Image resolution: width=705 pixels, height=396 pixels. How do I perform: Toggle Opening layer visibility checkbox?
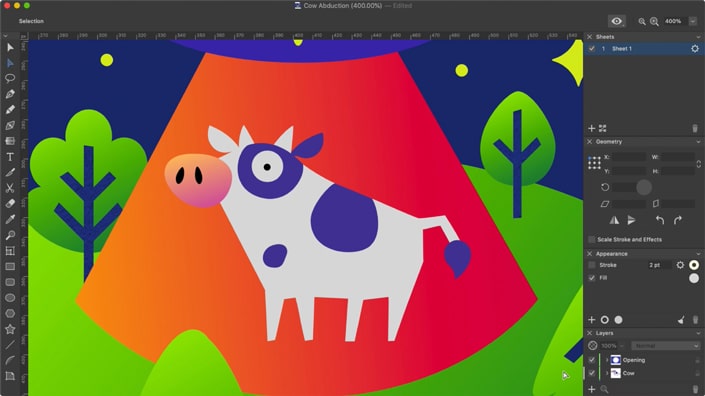(592, 360)
